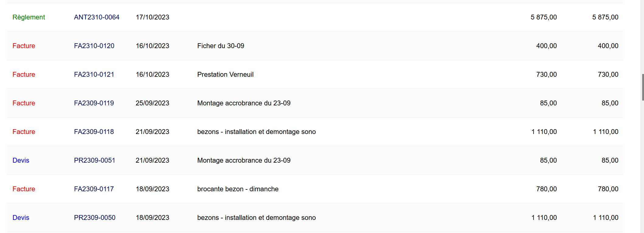Click the 'Ficher du 30-09' description
This screenshot has height=233, width=644.
pyautogui.click(x=220, y=46)
